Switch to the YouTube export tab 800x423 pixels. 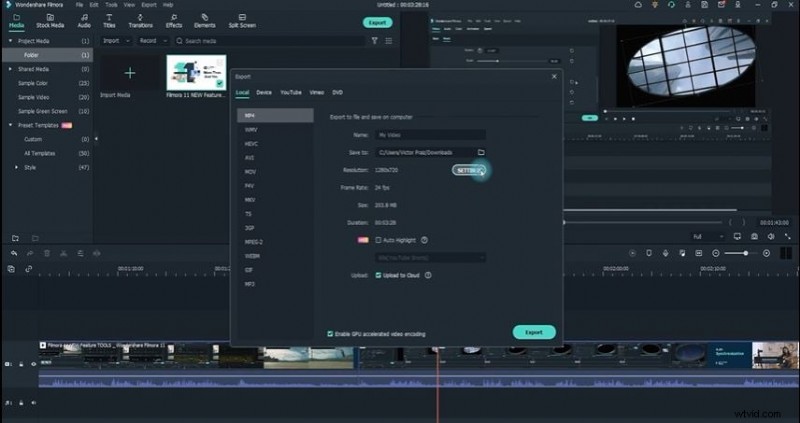[290, 93]
